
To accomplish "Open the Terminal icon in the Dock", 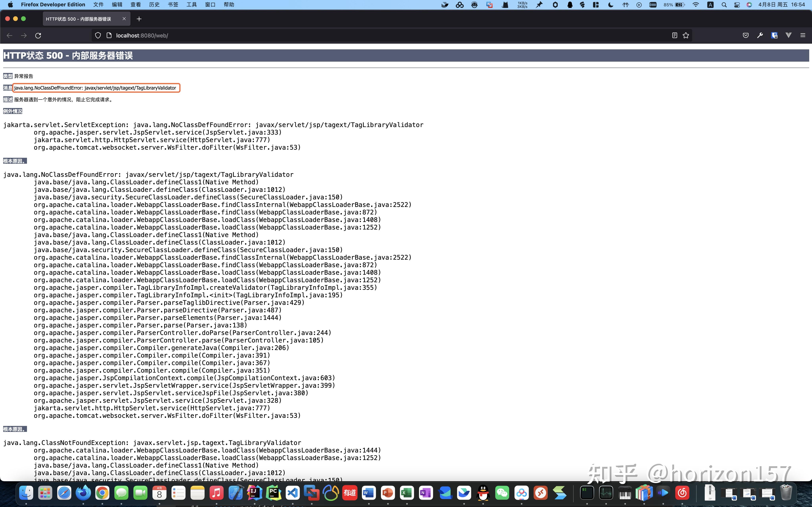I will (587, 493).
